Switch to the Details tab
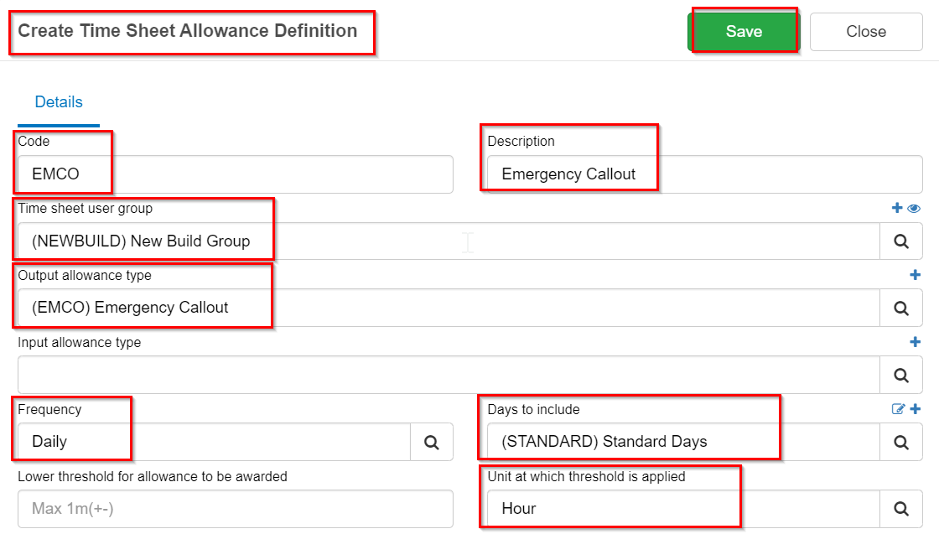939x560 pixels. coord(59,102)
